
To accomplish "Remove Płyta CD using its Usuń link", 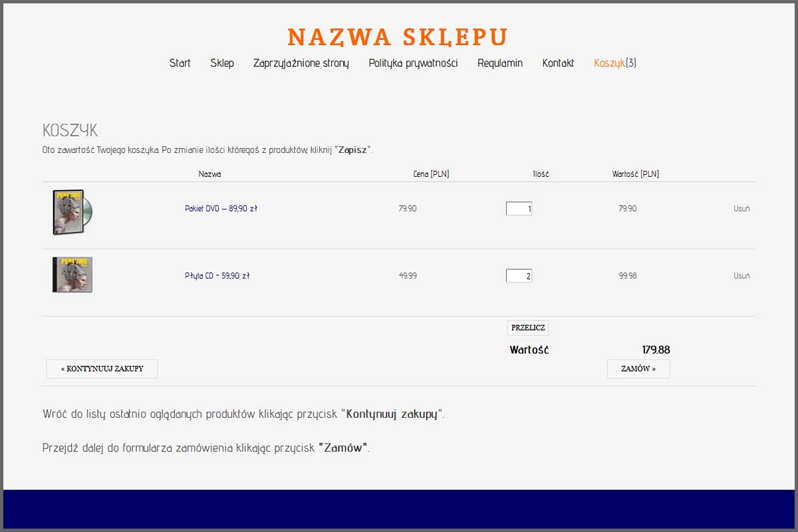I will (741, 276).
